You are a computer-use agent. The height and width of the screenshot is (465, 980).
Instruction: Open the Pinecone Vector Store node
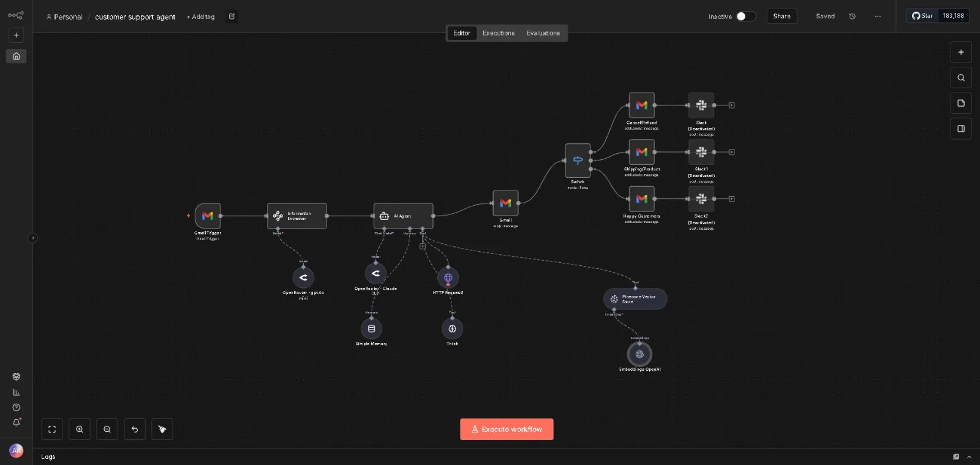coord(635,299)
